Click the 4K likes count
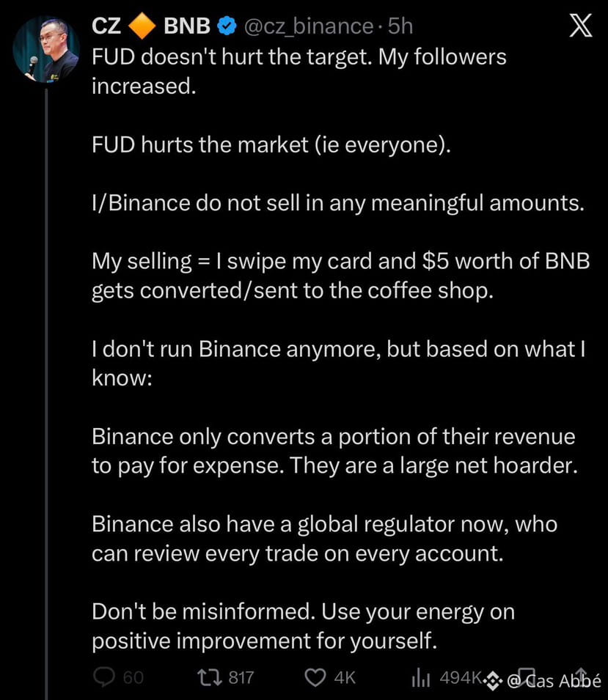608x700 pixels. pyautogui.click(x=345, y=678)
